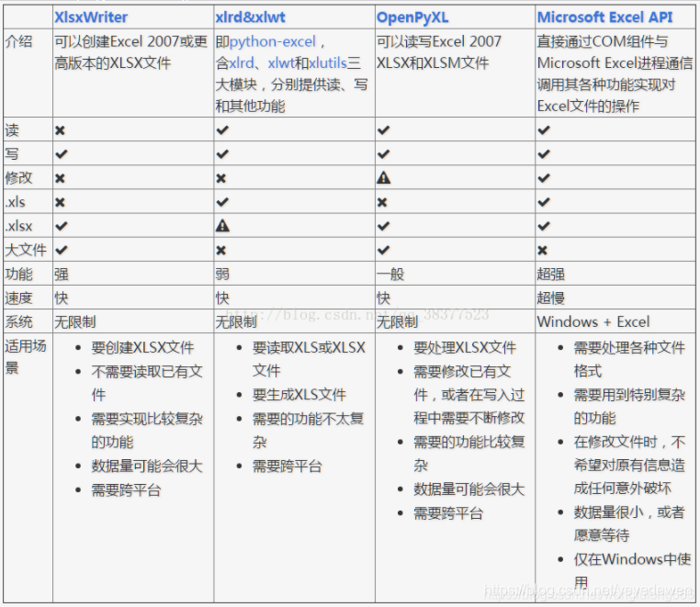
Task: Select the .xls row label
Action: tap(16, 203)
